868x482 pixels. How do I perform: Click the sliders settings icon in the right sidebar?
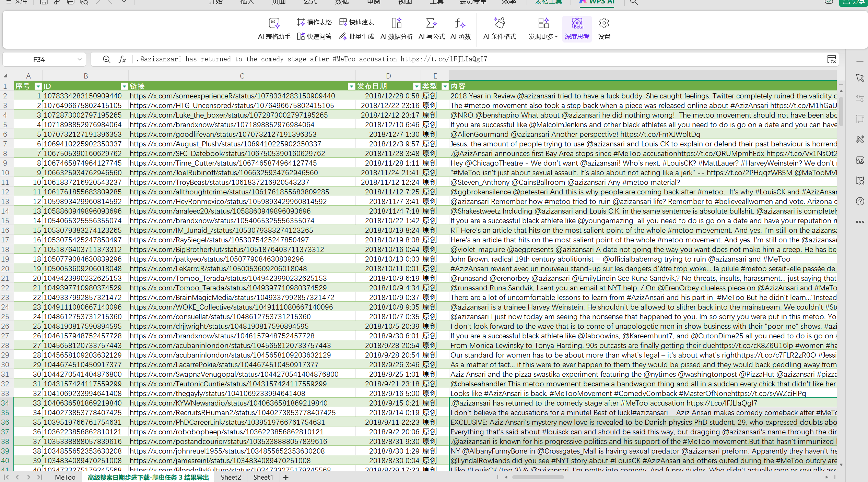(x=860, y=98)
